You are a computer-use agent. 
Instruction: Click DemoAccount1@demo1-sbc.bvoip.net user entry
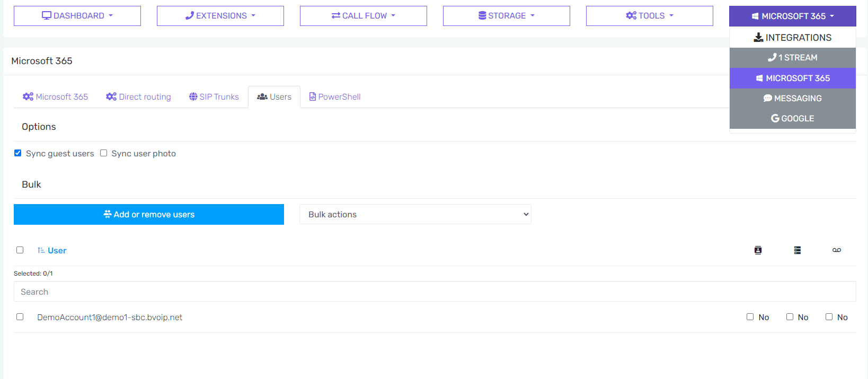point(110,318)
